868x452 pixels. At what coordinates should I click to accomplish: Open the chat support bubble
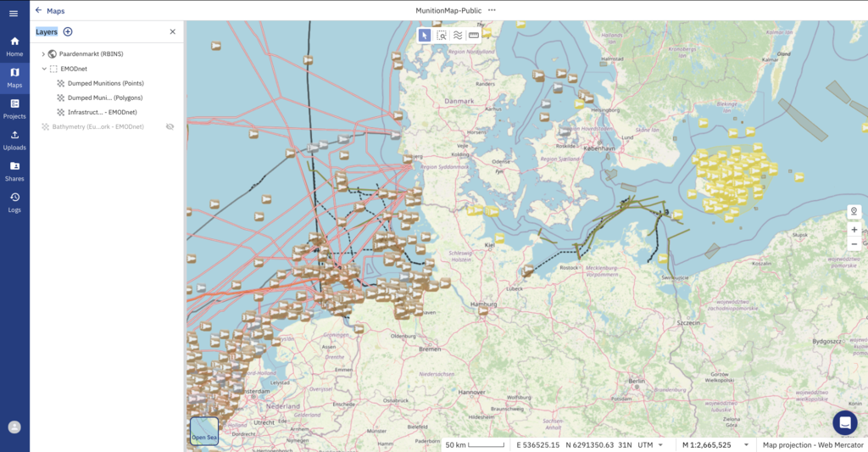point(844,422)
